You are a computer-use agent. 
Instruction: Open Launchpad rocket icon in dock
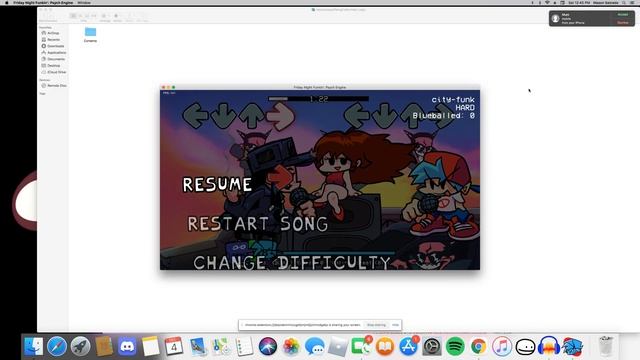point(80,347)
